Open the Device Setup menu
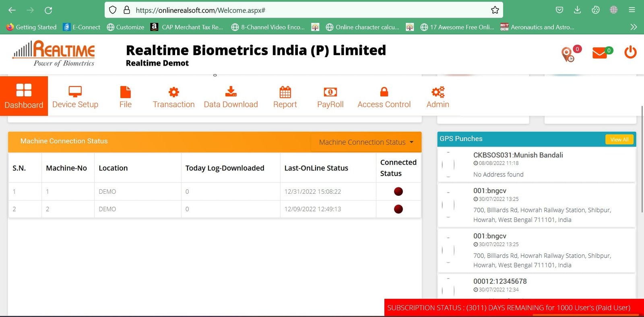644x317 pixels. (x=75, y=97)
